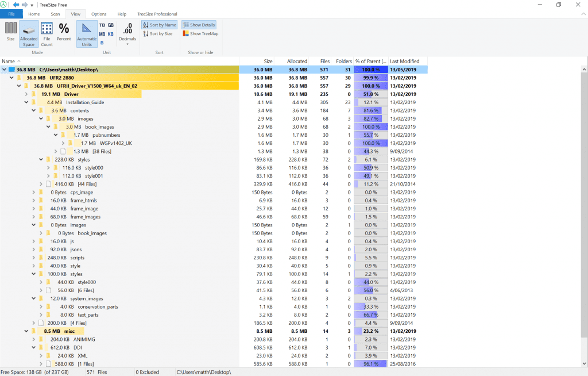Sort by the Folders column header
The image size is (588, 376).
pos(343,61)
